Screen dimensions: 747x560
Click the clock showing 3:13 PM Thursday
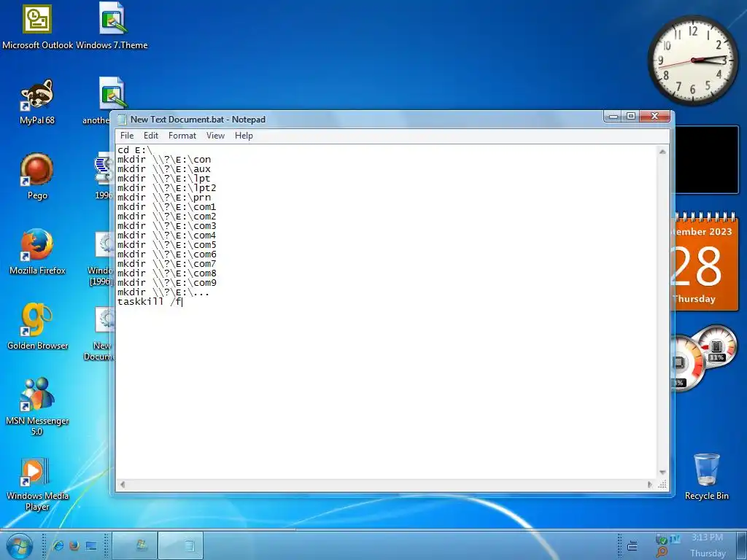click(708, 545)
